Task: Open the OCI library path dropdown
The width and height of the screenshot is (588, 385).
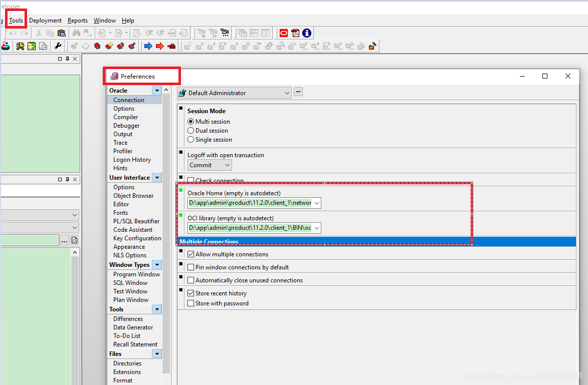Action: point(316,228)
